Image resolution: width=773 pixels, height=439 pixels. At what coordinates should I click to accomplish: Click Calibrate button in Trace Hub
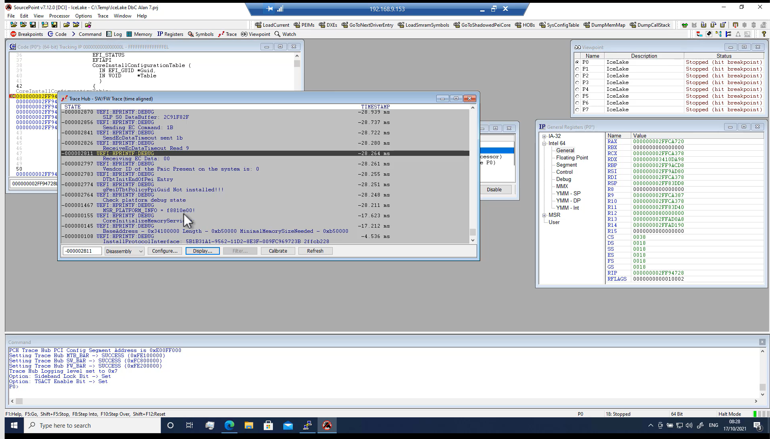[x=278, y=251]
